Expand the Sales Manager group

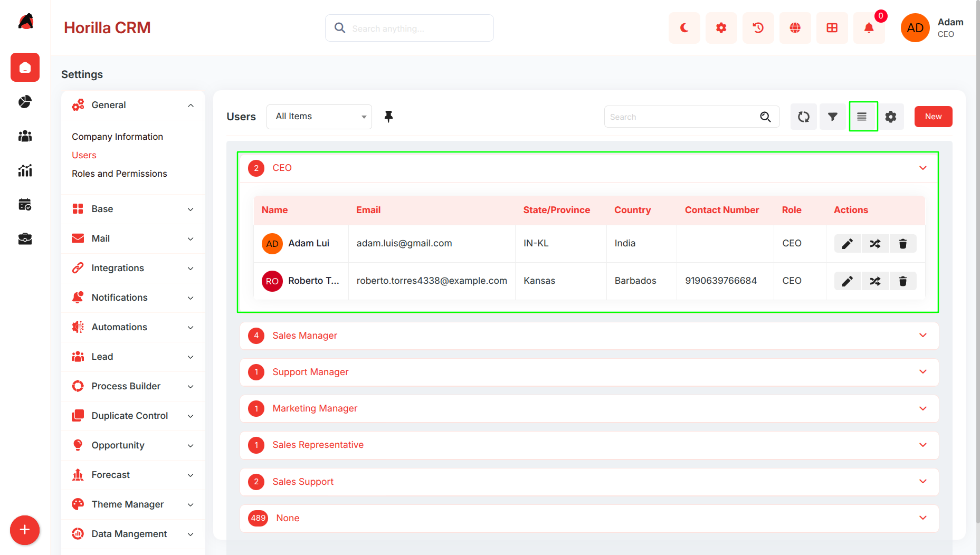click(x=589, y=336)
